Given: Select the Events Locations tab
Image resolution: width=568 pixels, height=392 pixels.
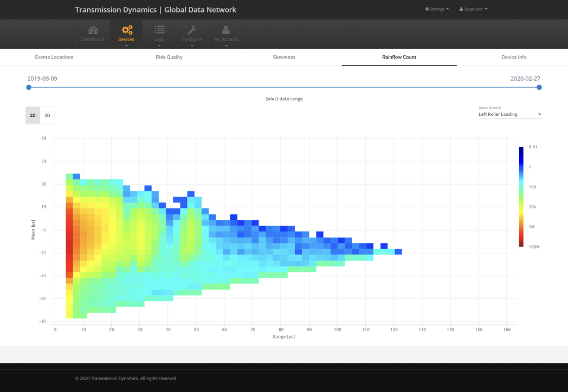Looking at the screenshot, I should (54, 57).
